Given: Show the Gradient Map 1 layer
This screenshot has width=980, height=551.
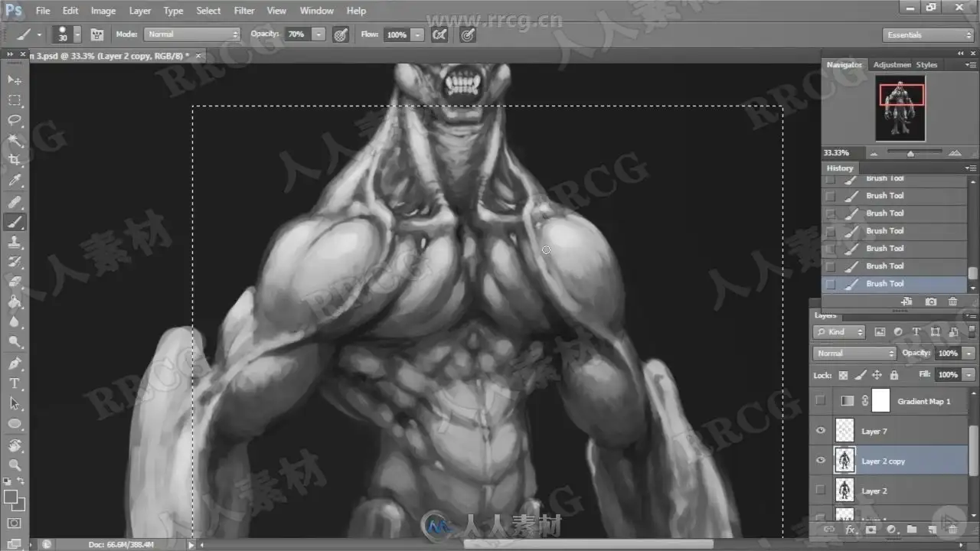Looking at the screenshot, I should pyautogui.click(x=821, y=400).
